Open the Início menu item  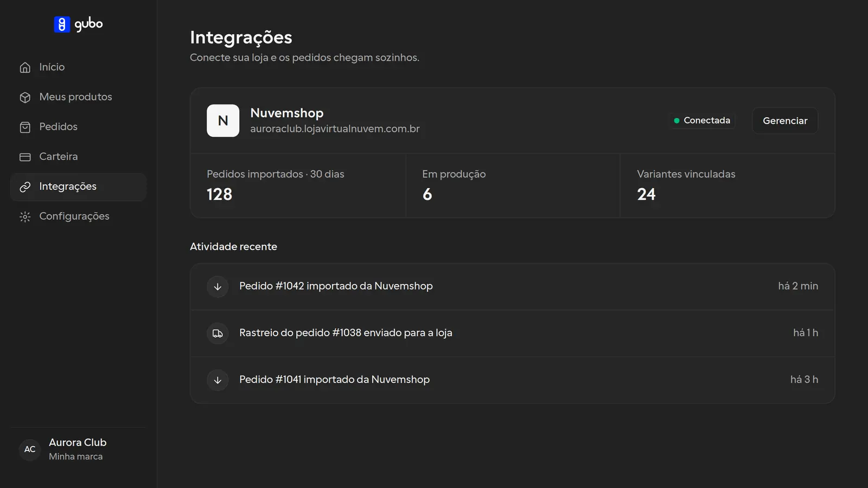[79, 67]
